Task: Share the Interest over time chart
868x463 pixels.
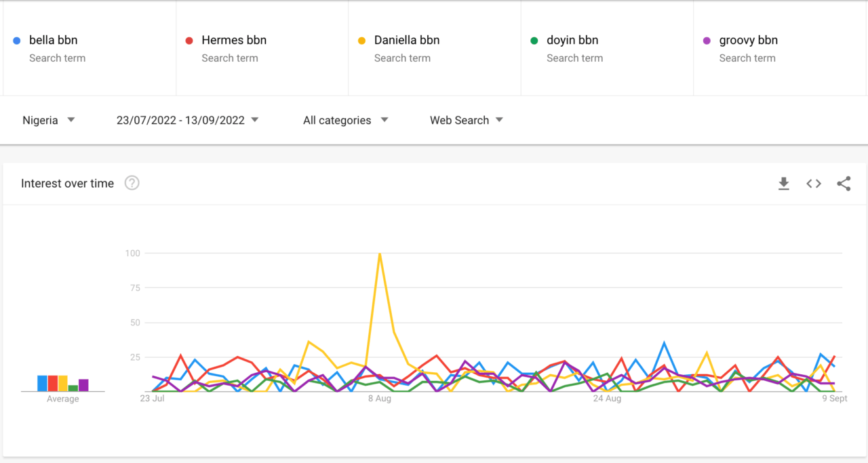Action: click(844, 184)
